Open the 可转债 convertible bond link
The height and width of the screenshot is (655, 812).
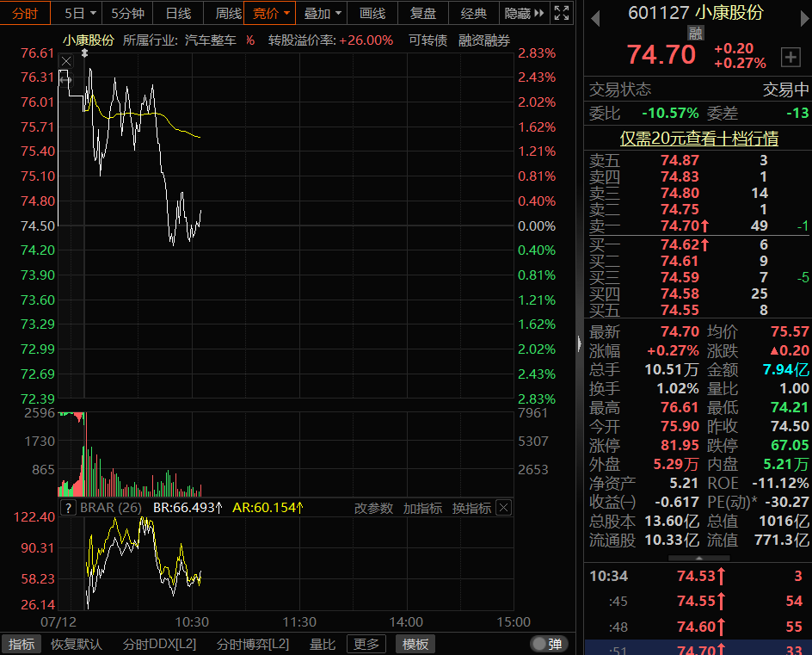click(428, 40)
